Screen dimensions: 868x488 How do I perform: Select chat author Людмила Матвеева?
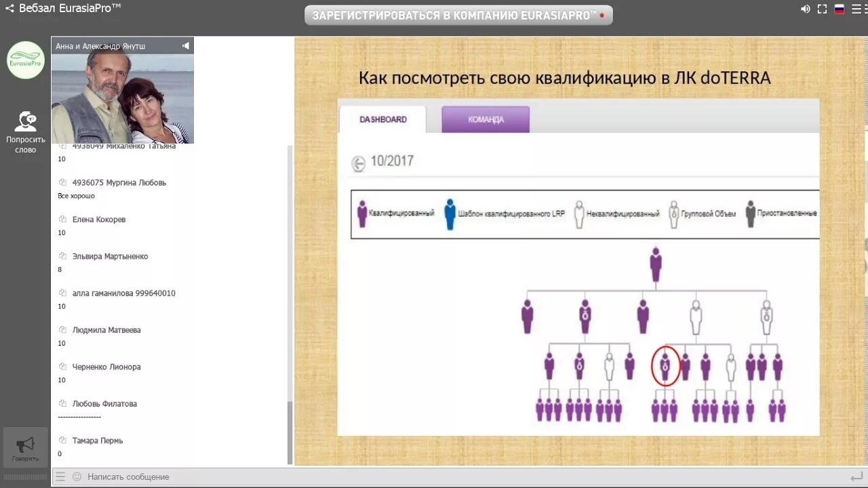coord(106,330)
